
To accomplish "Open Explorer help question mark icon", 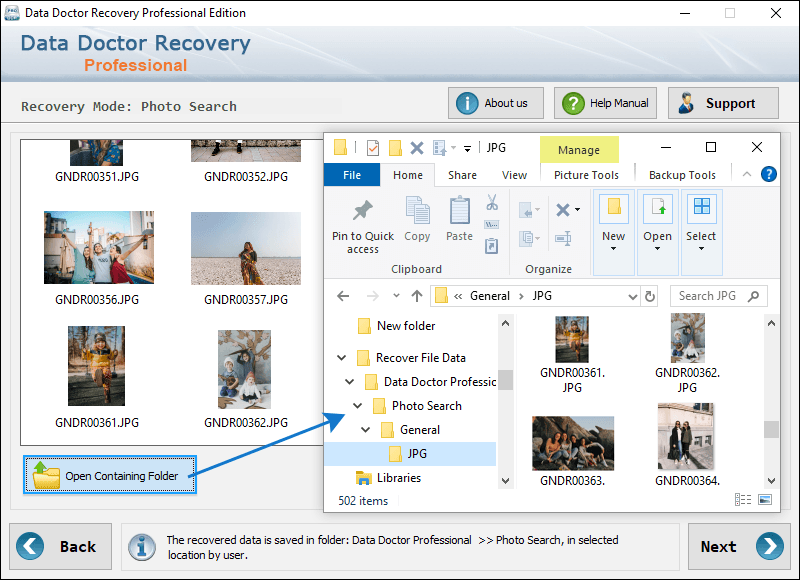I will [x=768, y=174].
